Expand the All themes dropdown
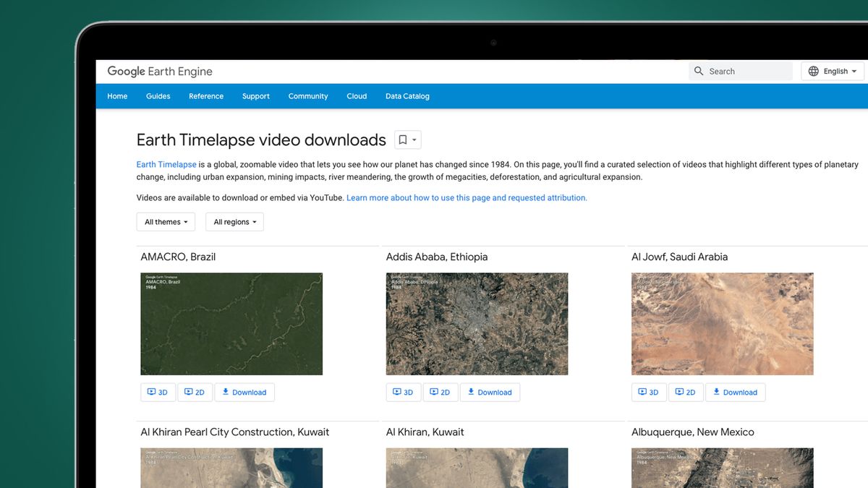The width and height of the screenshot is (868, 488). [x=166, y=222]
